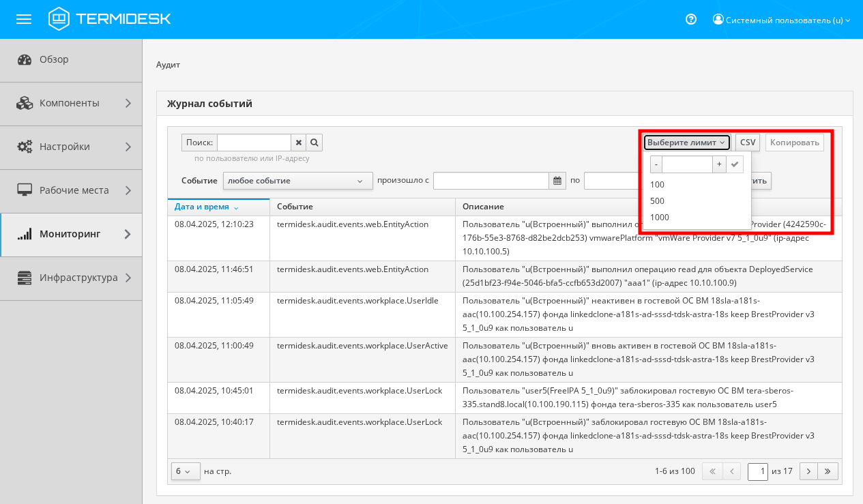Screen dimensions: 863x504
Task: Go to the next page arrow
Action: pos(808,471)
